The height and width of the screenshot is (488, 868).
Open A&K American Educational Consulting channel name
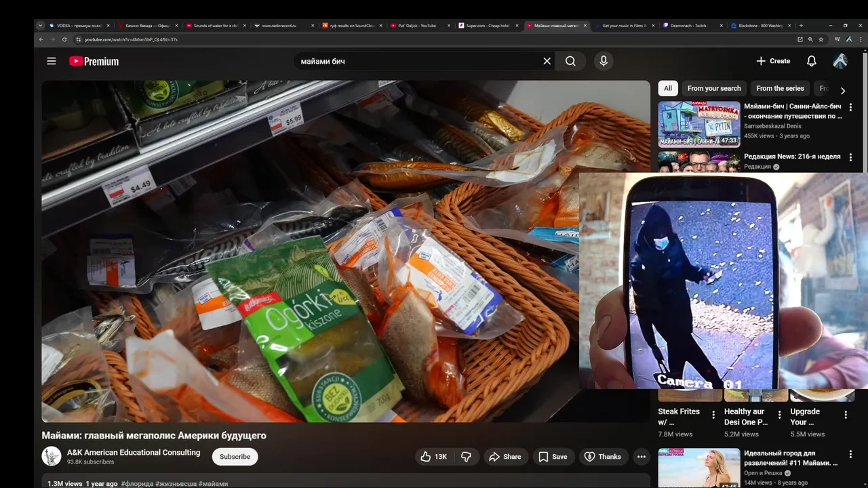coord(134,452)
